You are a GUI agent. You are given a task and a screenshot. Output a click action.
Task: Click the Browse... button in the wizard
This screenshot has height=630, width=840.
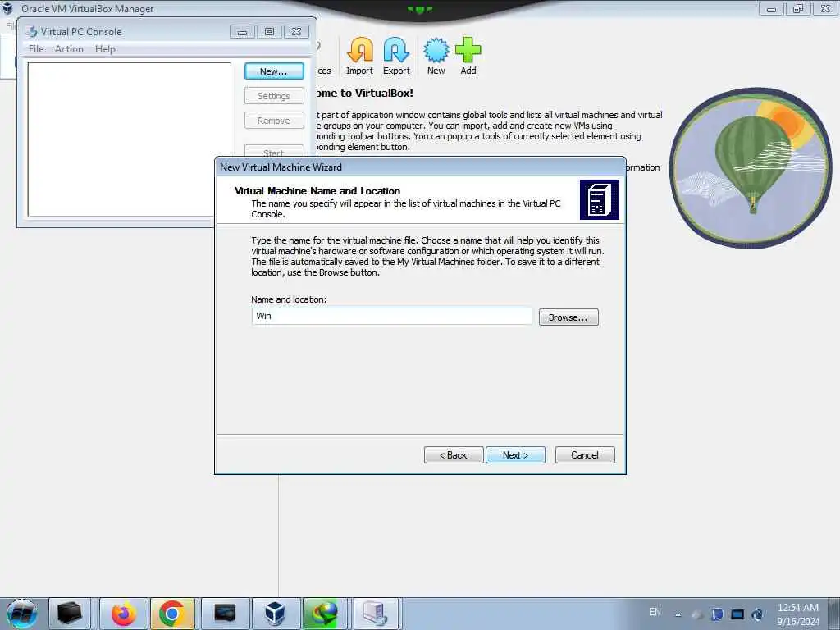(x=568, y=317)
